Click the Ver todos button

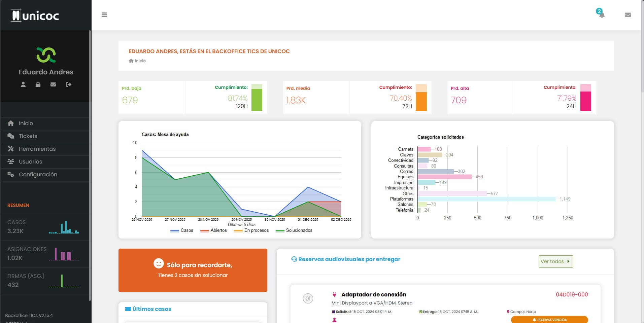555,261
